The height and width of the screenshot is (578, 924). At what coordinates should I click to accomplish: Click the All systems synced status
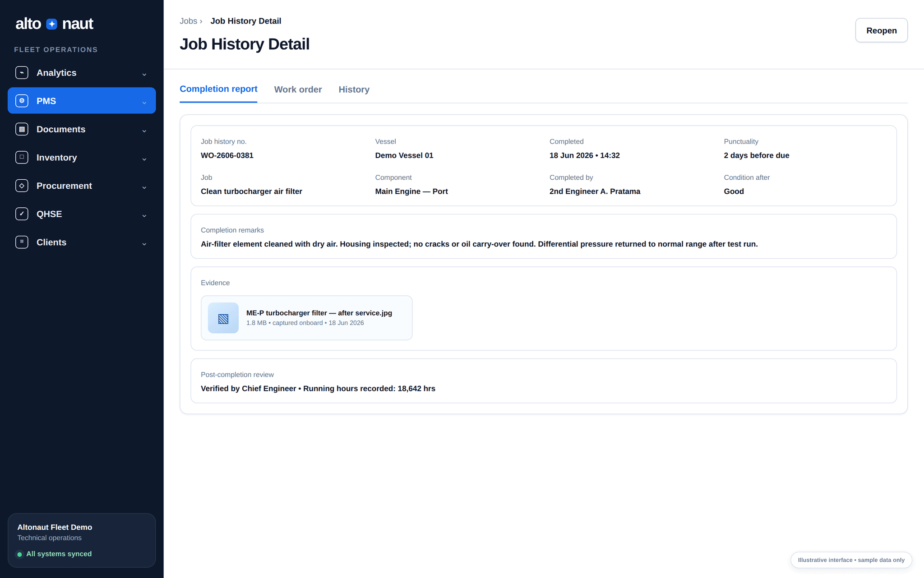[x=59, y=554]
